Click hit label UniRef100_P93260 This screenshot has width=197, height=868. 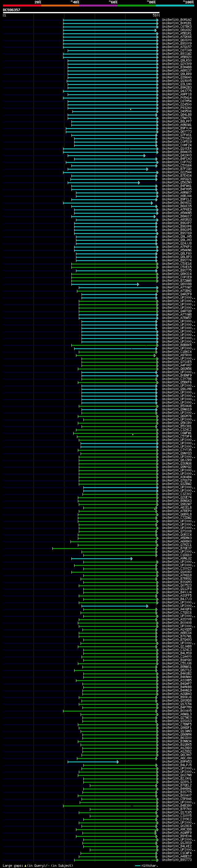tap(177, 108)
